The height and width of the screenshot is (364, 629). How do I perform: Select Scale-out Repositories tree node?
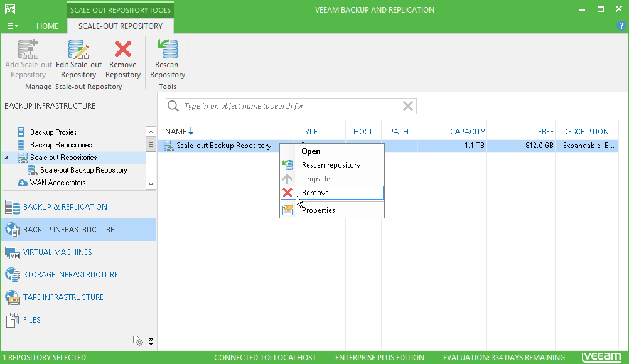[63, 158]
